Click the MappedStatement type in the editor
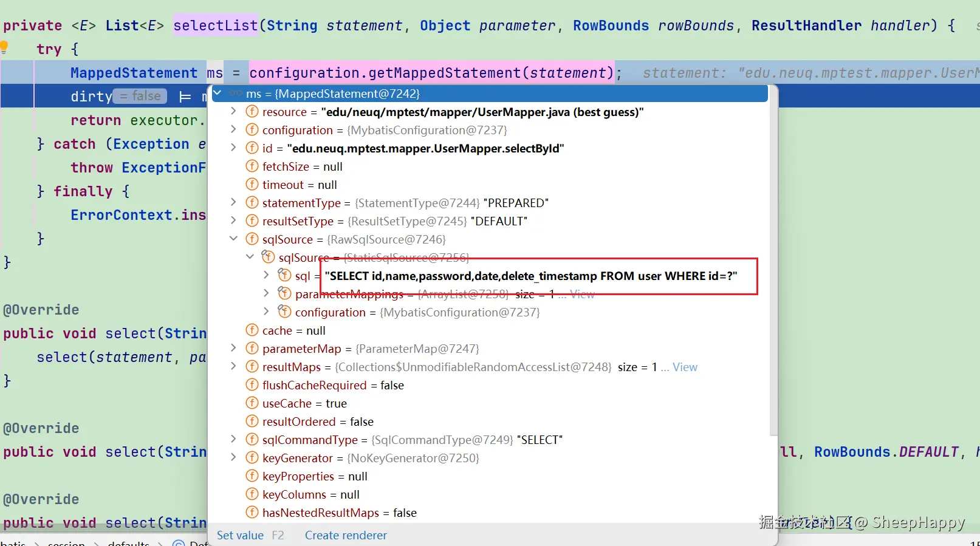 tap(134, 73)
